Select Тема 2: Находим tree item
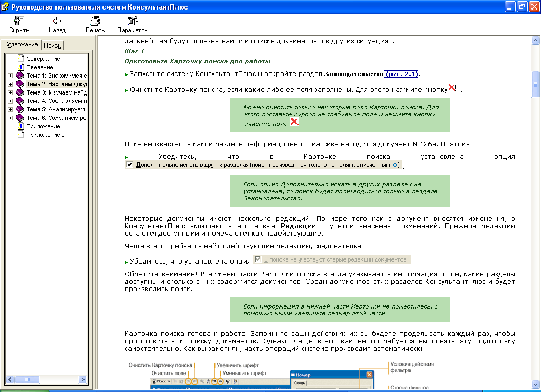Screen dimensions: 541x392 [57, 84]
